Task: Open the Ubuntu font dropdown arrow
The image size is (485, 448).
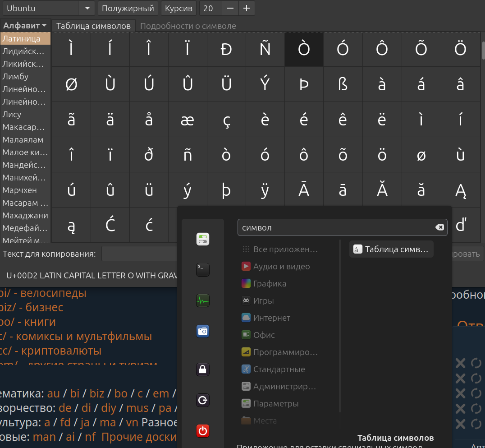Action: tap(87, 8)
